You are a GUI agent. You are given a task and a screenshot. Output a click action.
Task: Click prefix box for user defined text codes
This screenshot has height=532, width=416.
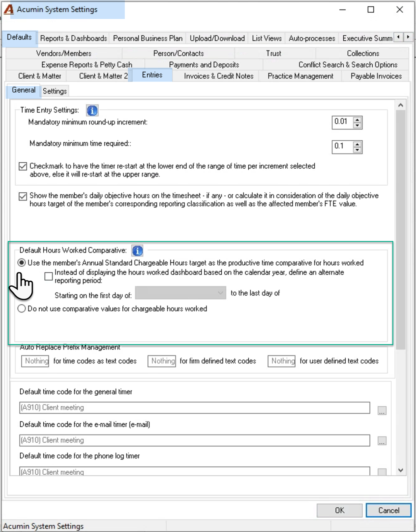282,361
